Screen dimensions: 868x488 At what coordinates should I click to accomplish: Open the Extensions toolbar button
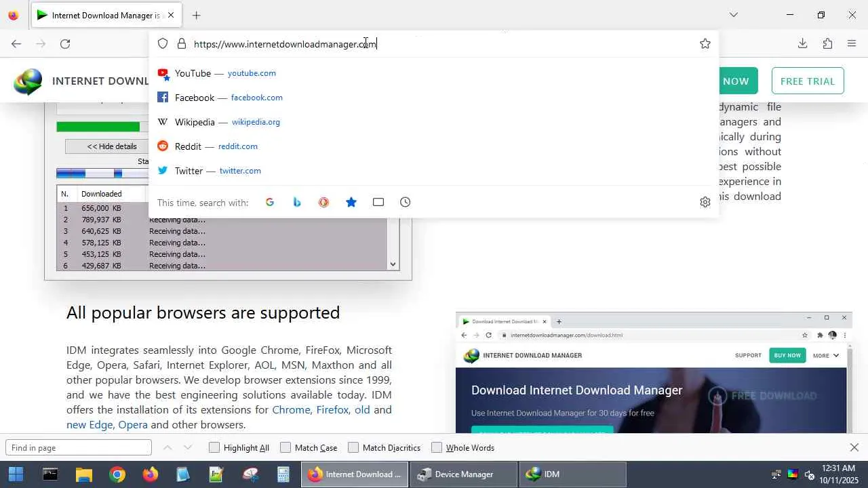click(x=827, y=44)
